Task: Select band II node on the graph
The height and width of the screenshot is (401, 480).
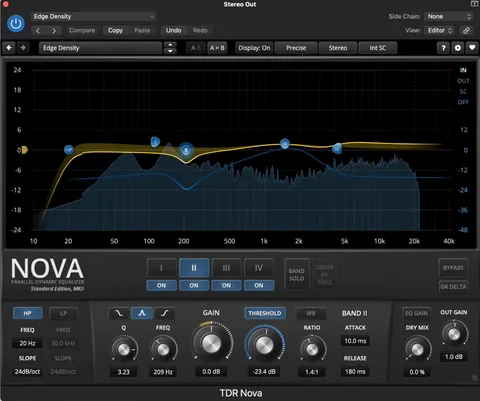Action: pyautogui.click(x=186, y=150)
